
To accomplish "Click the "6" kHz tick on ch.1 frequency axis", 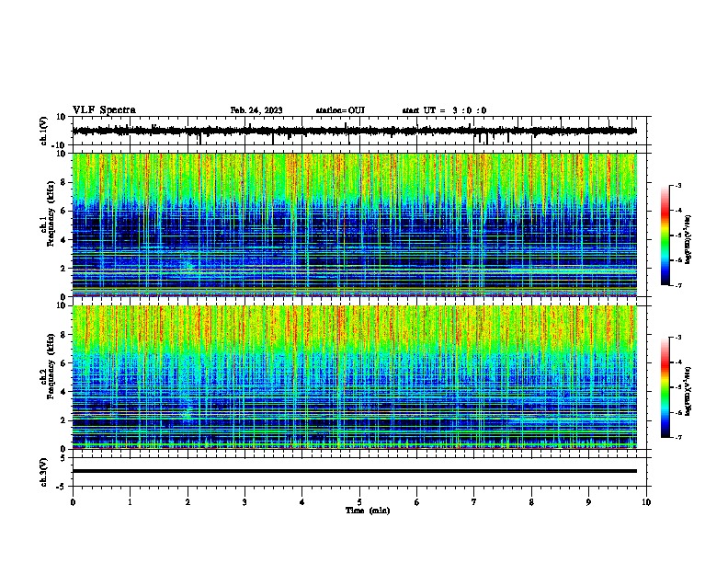I will (64, 211).
